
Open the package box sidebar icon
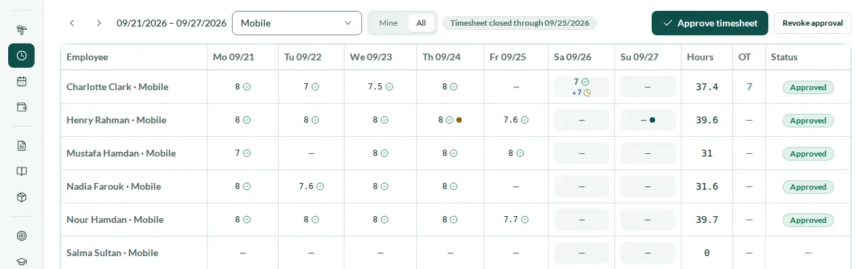(22, 196)
